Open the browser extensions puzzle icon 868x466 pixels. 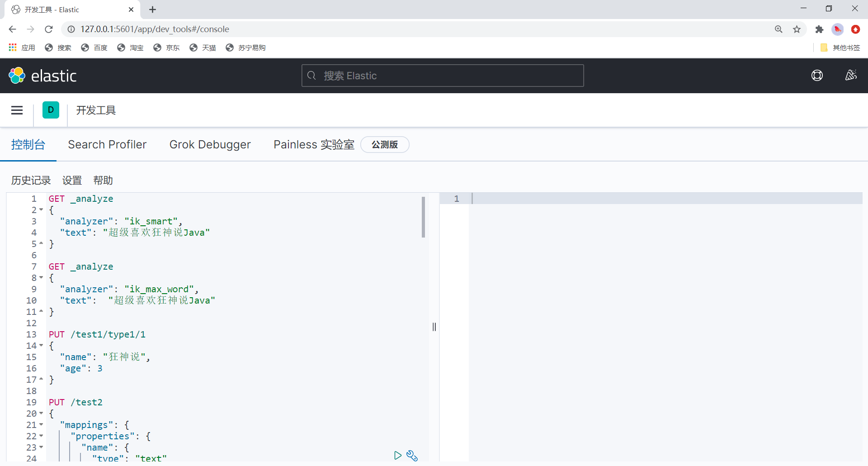[x=819, y=29]
